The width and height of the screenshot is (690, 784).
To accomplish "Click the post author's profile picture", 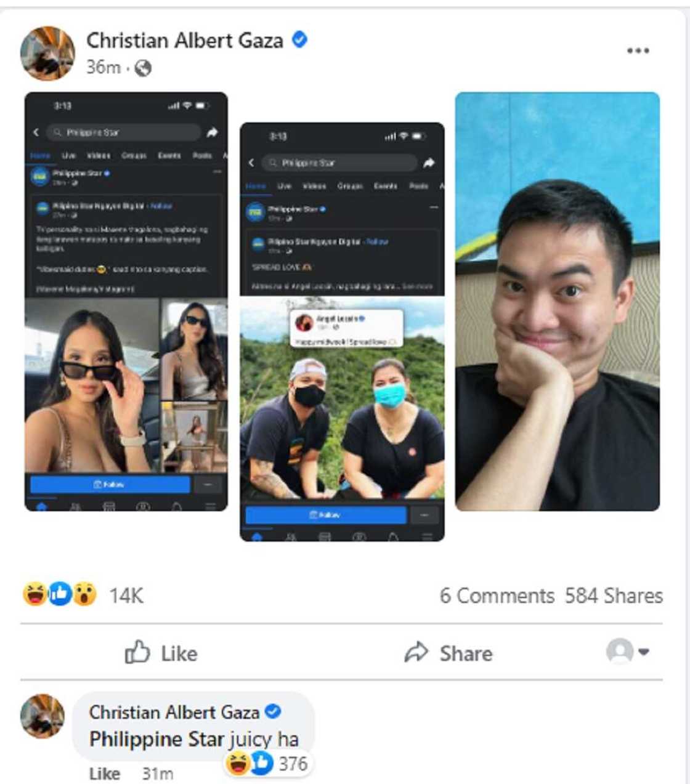I will pos(48,54).
